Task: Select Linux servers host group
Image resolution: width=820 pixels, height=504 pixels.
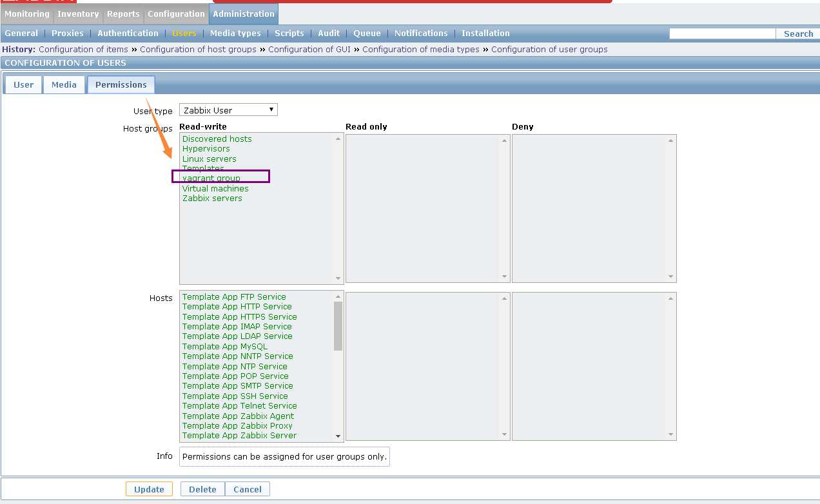Action: pyautogui.click(x=210, y=159)
